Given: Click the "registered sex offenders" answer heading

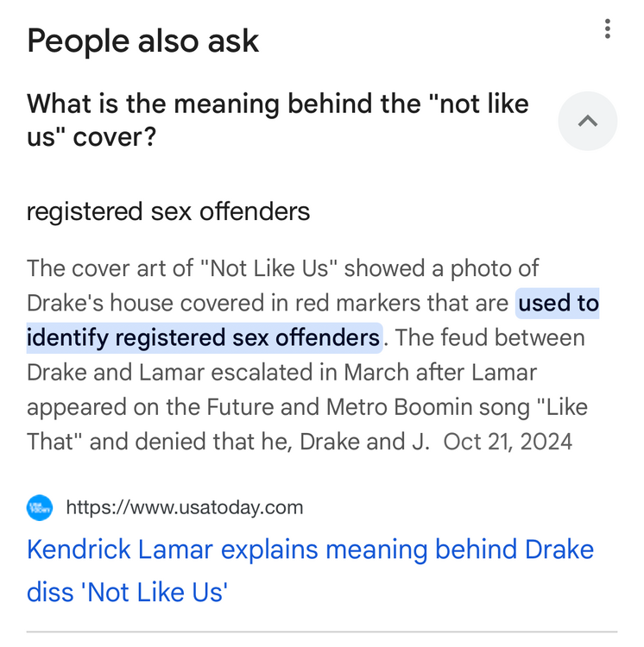Looking at the screenshot, I should click(168, 211).
